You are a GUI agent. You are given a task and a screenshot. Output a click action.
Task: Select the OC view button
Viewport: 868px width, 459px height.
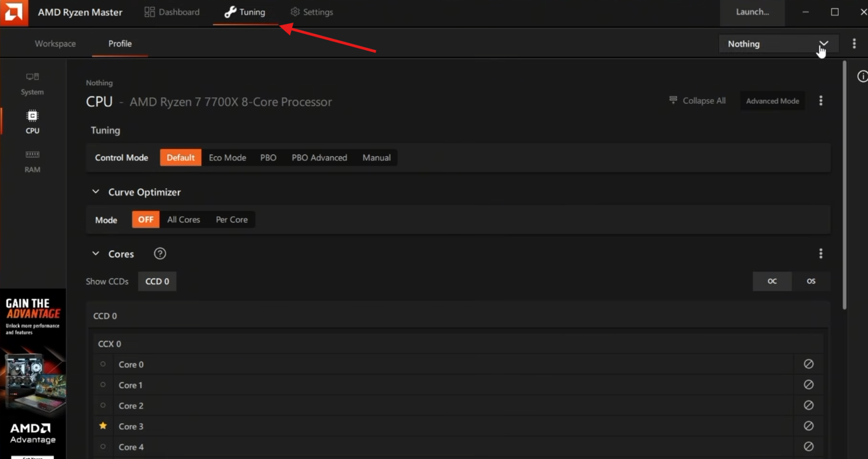(772, 281)
